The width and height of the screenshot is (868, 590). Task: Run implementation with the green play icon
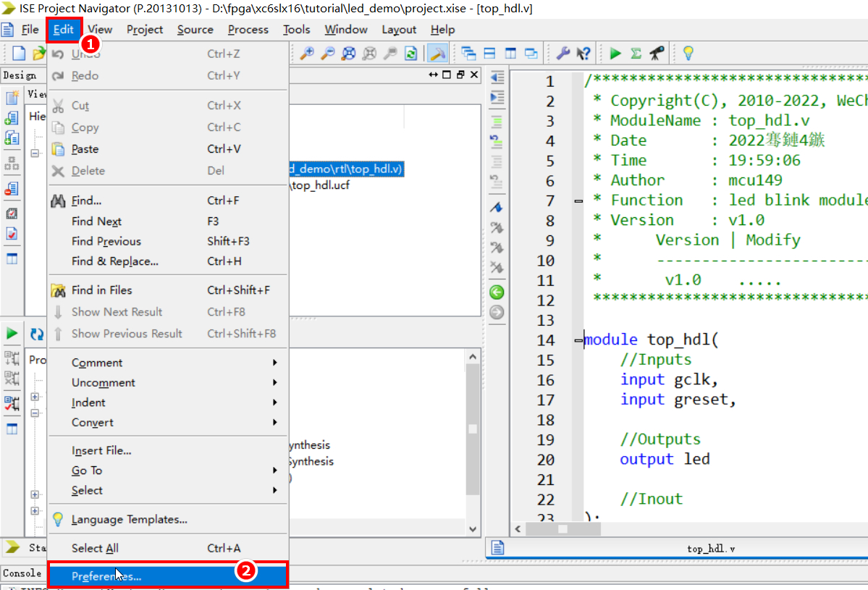[x=614, y=53]
